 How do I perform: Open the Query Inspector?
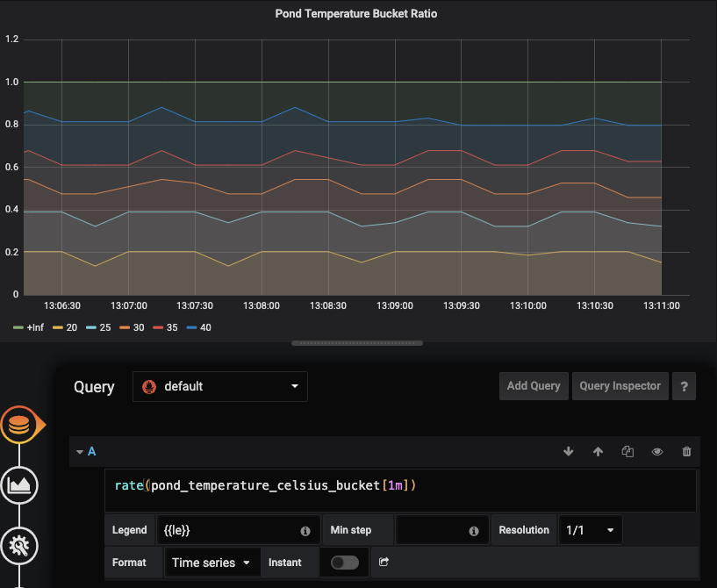click(x=620, y=386)
